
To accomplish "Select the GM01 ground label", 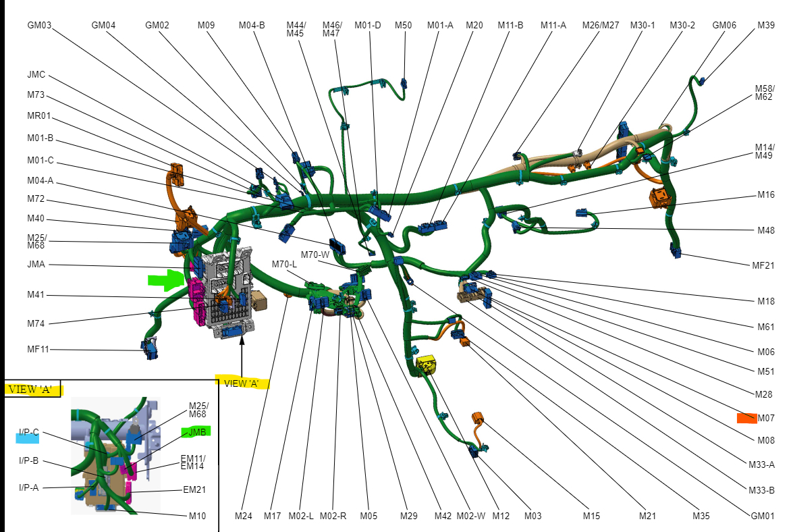I will point(763,516).
